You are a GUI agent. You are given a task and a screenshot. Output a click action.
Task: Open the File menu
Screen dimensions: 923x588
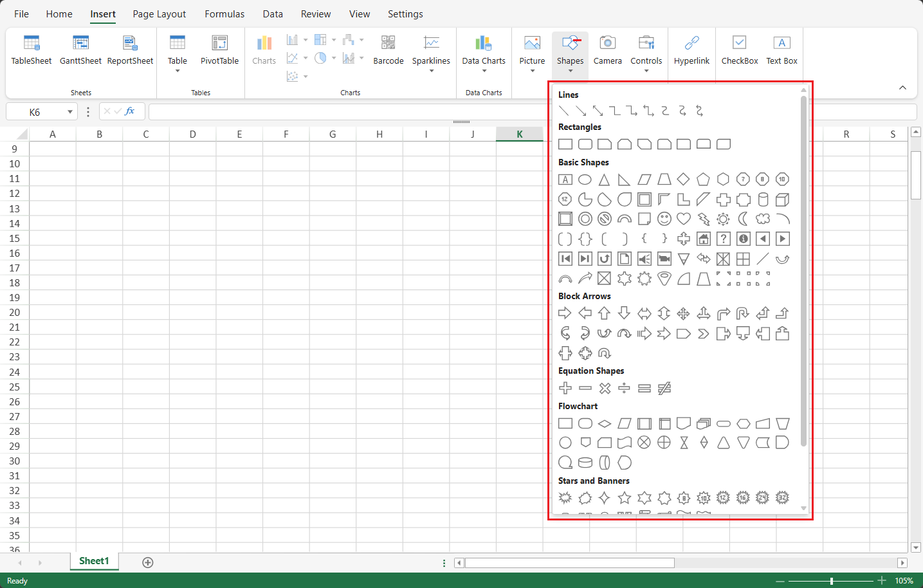(21, 14)
